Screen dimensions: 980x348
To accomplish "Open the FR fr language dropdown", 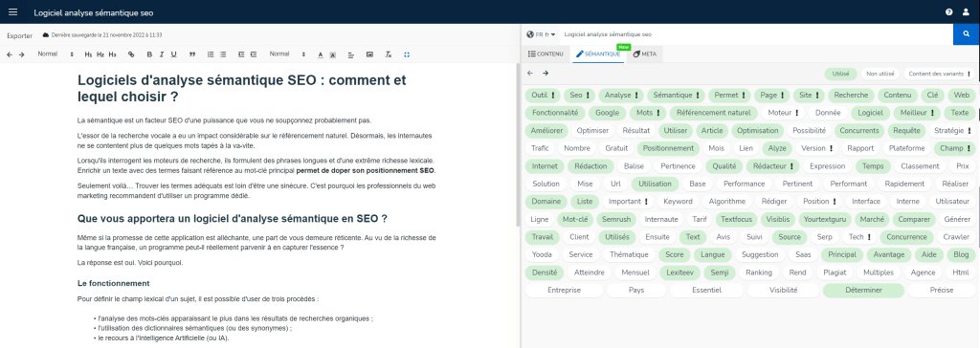I will click(542, 34).
